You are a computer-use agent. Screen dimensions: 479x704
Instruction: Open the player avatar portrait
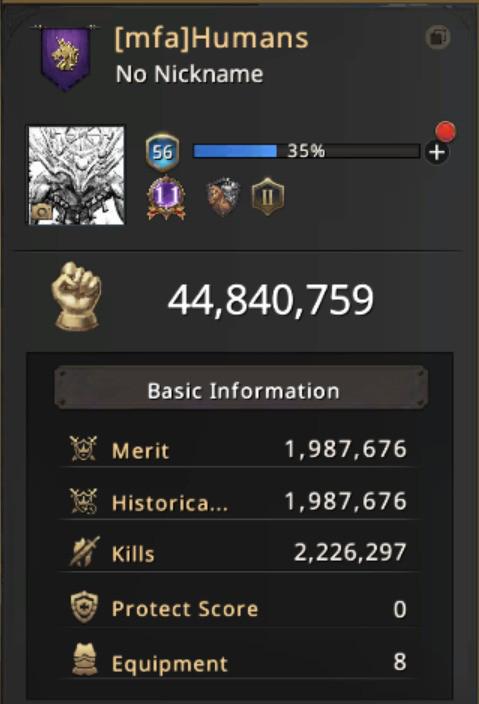(x=77, y=175)
